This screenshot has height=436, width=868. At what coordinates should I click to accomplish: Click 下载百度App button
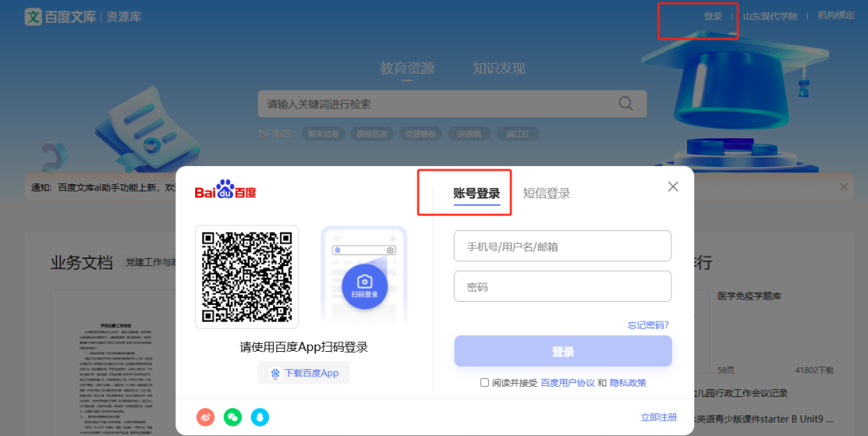pyautogui.click(x=303, y=372)
